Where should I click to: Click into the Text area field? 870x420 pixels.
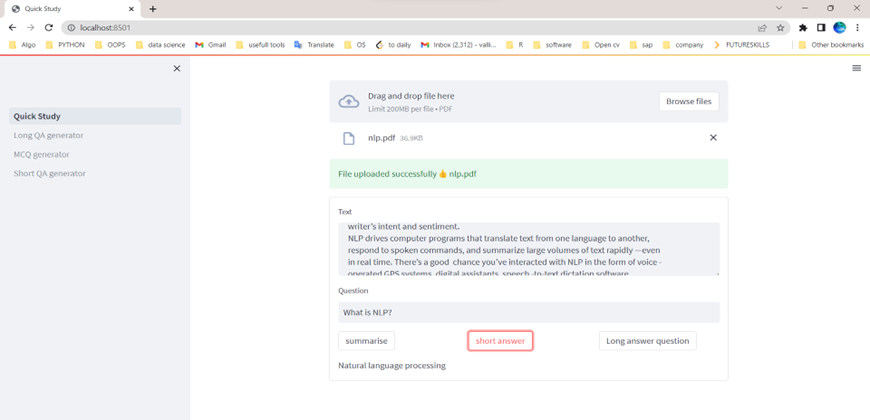[529, 249]
